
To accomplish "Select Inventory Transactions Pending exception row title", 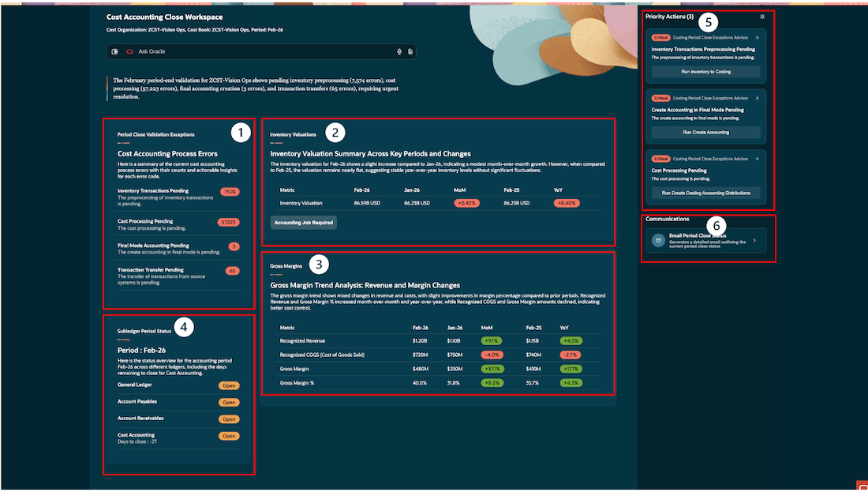I will coord(153,191).
